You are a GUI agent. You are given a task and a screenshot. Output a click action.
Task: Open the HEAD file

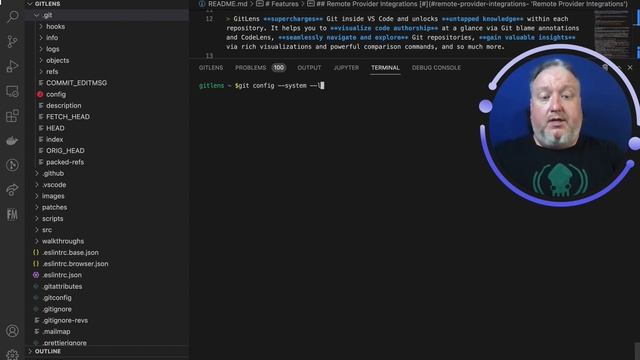(55, 128)
